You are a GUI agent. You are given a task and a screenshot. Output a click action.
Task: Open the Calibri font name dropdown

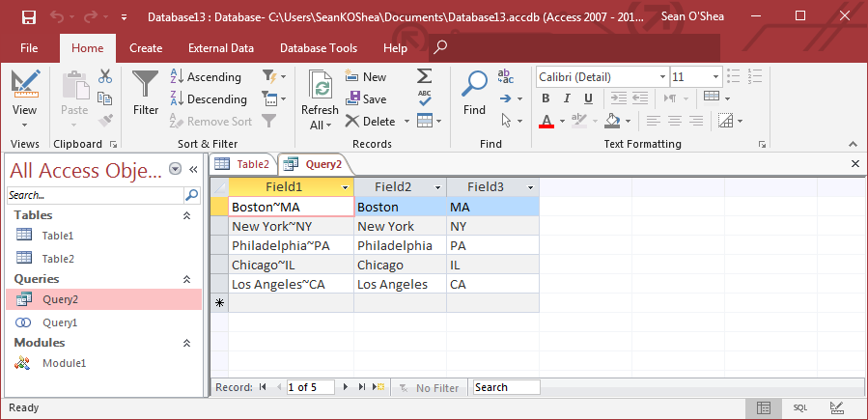tap(662, 77)
